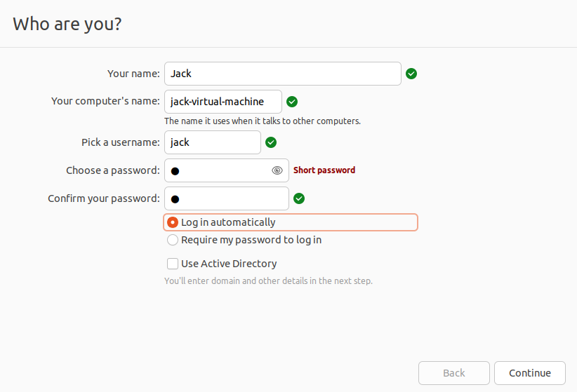Click the Short password warning text
Viewport: 577px width, 392px height.
(x=324, y=170)
